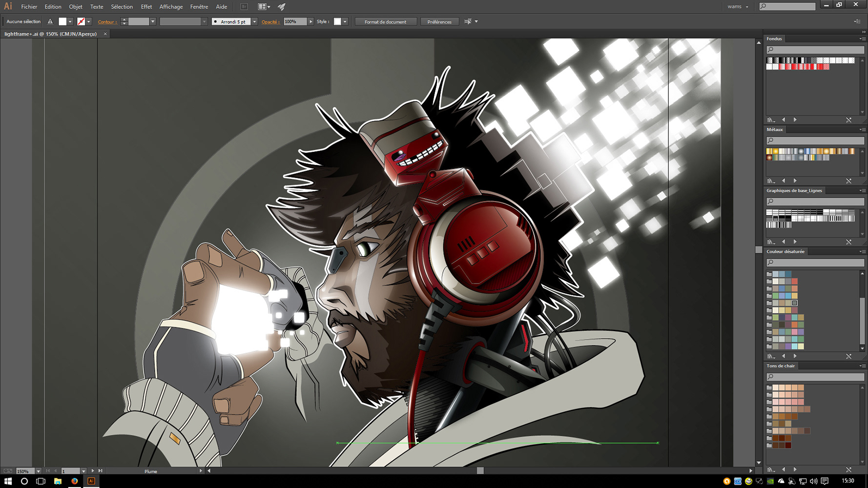Select the Fondus panel tab

[774, 39]
